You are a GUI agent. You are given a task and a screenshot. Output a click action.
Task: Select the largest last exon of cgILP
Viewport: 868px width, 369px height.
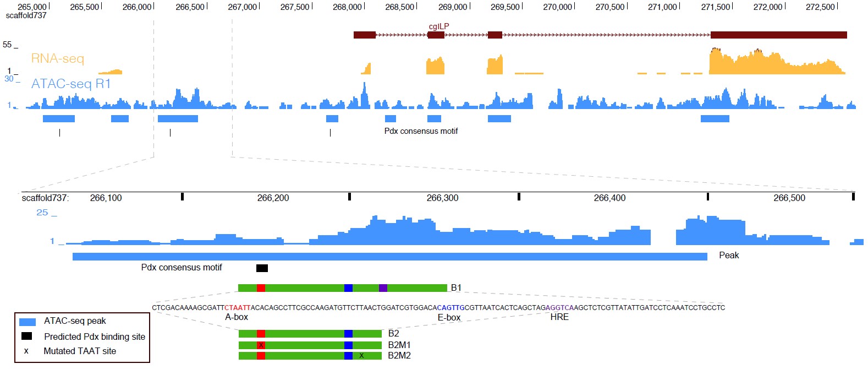coord(778,35)
